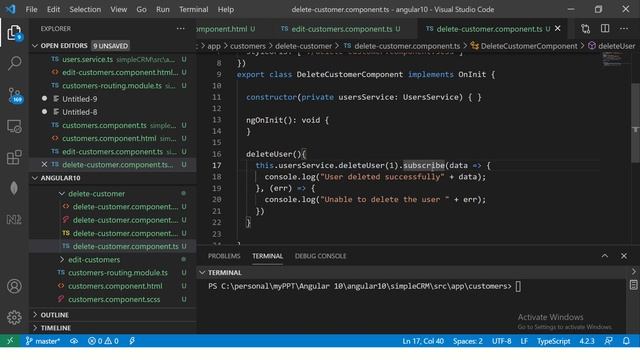Click the master branch status item

click(x=43, y=341)
